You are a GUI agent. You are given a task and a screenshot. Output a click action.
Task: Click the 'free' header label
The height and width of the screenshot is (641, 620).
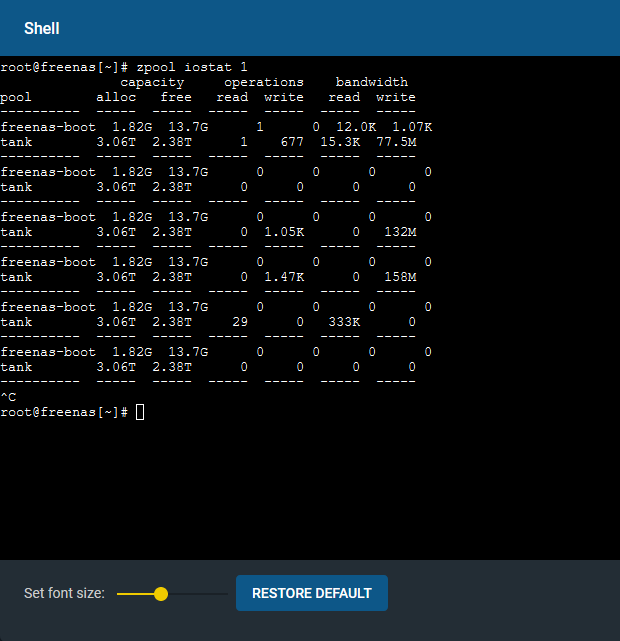click(176, 97)
